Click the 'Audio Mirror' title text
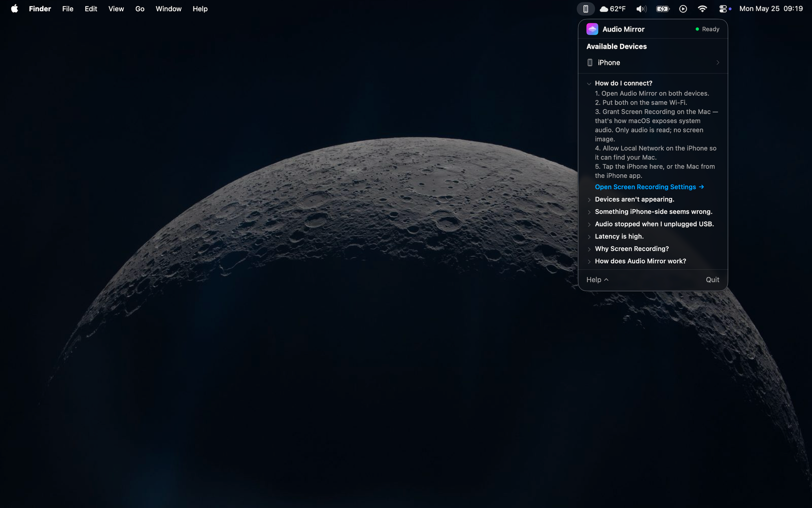812x508 pixels. tap(623, 29)
